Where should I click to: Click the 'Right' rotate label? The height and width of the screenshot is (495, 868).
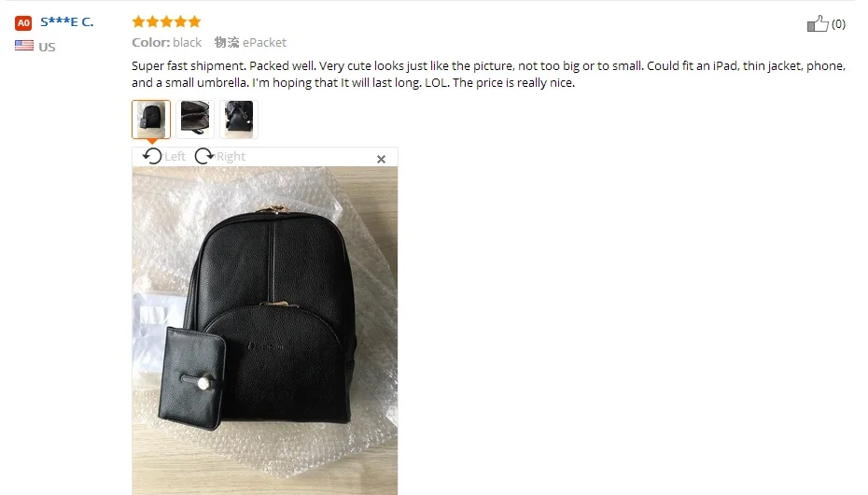pos(231,157)
